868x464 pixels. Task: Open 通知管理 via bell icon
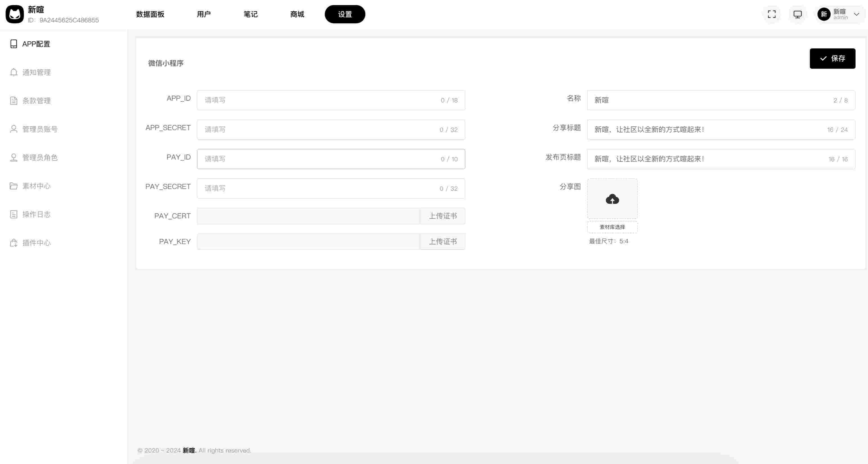click(14, 72)
